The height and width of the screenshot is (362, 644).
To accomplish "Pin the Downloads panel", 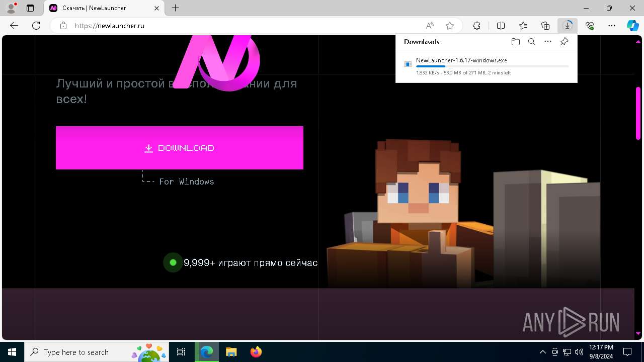I will [565, 42].
